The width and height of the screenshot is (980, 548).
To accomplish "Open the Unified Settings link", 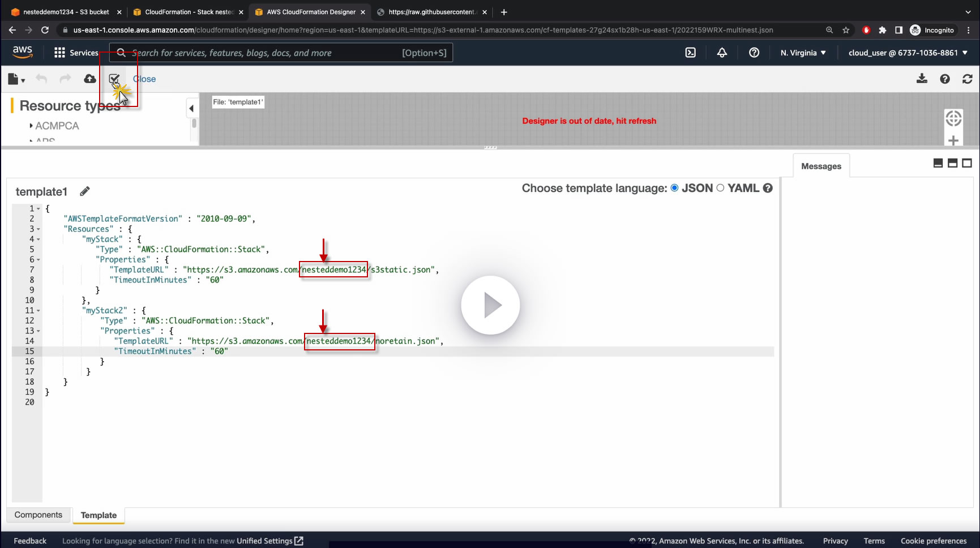I will coord(270,541).
